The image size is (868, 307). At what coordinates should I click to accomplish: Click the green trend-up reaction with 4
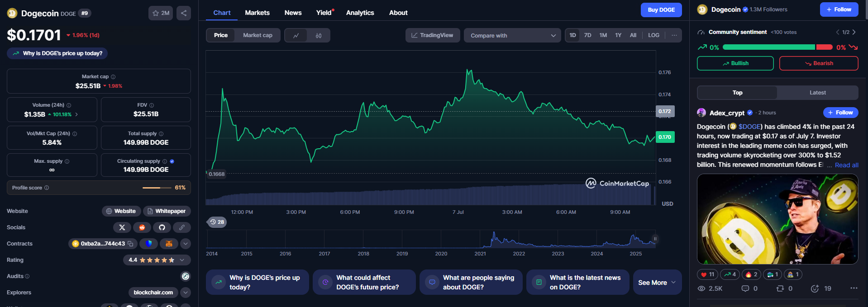tap(730, 274)
